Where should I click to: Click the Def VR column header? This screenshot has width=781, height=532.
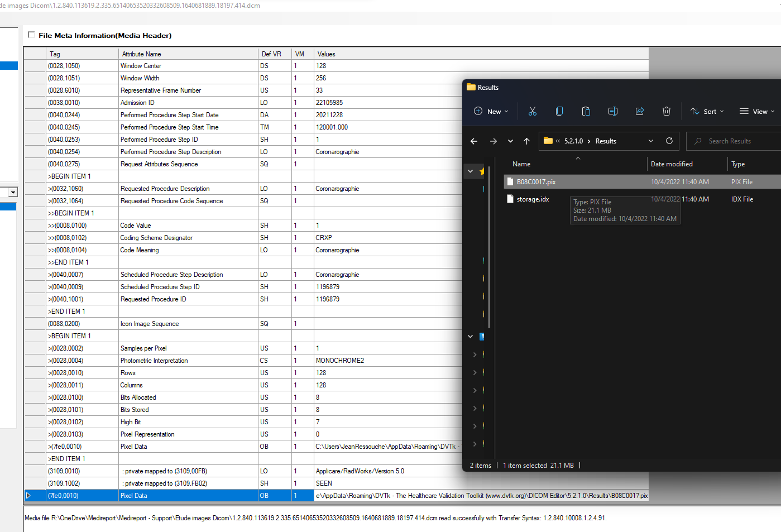click(275, 54)
